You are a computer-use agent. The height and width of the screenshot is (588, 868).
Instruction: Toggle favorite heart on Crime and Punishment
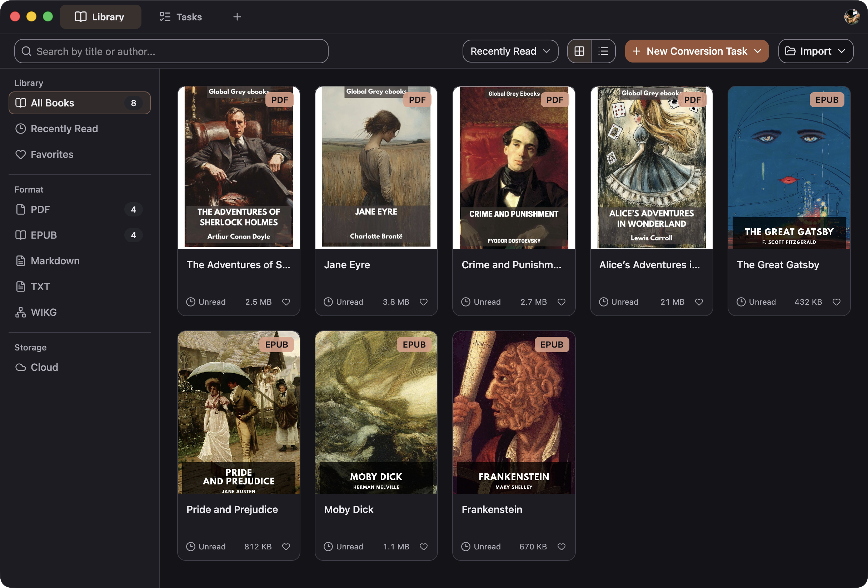(x=562, y=302)
